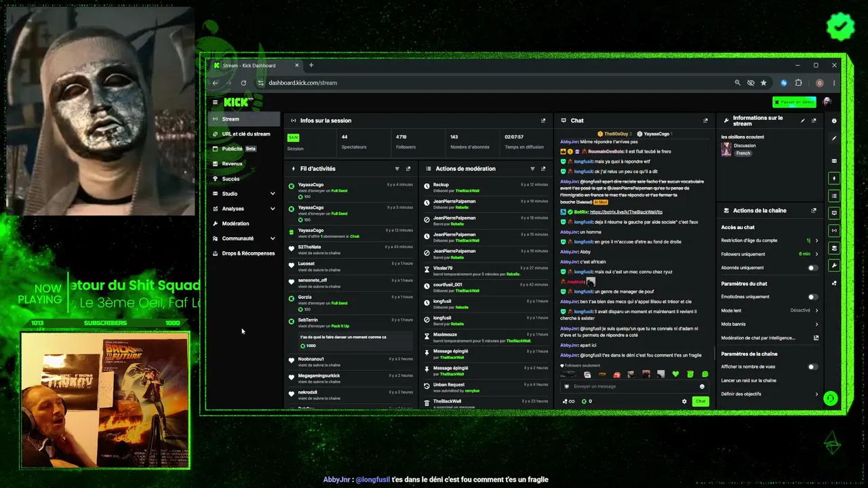Click Reckup in moderation actions list
The width and height of the screenshot is (868, 488).
[486, 188]
